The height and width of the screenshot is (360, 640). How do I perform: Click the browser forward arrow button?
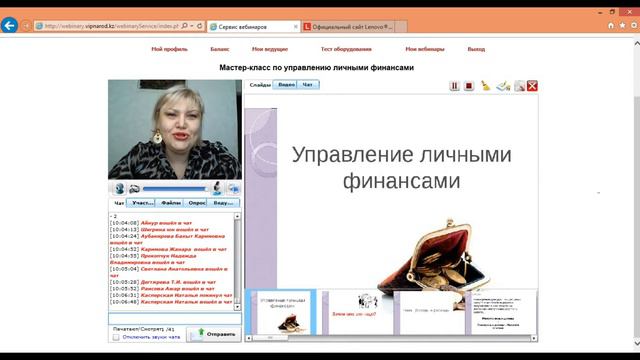tap(26, 26)
